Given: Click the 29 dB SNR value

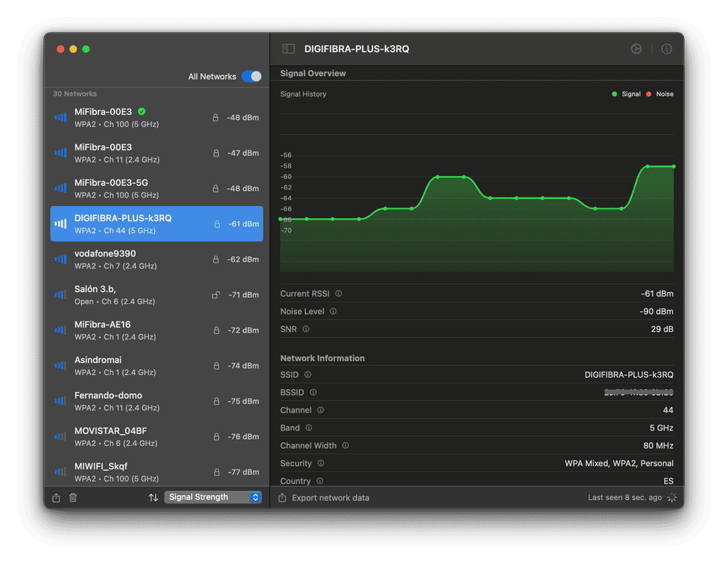Looking at the screenshot, I should tap(662, 329).
